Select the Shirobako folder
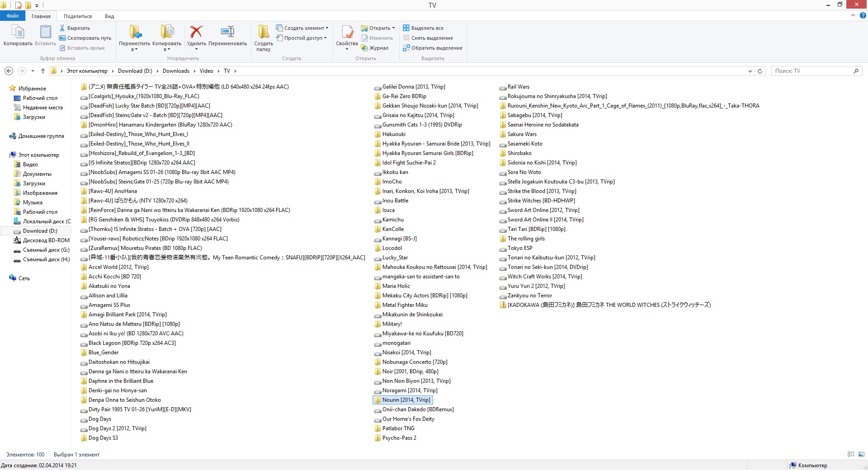 pyautogui.click(x=516, y=153)
